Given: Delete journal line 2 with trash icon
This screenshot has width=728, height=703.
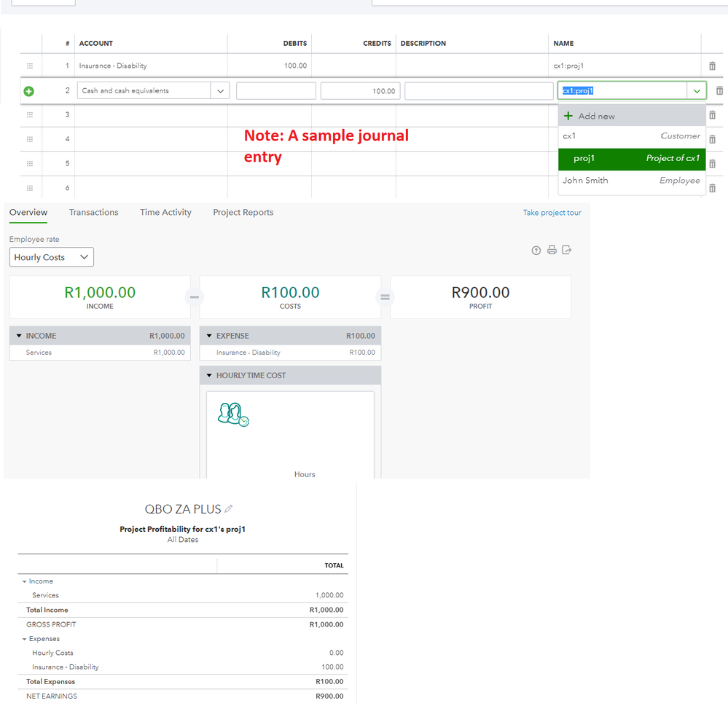Looking at the screenshot, I should coord(719,90).
